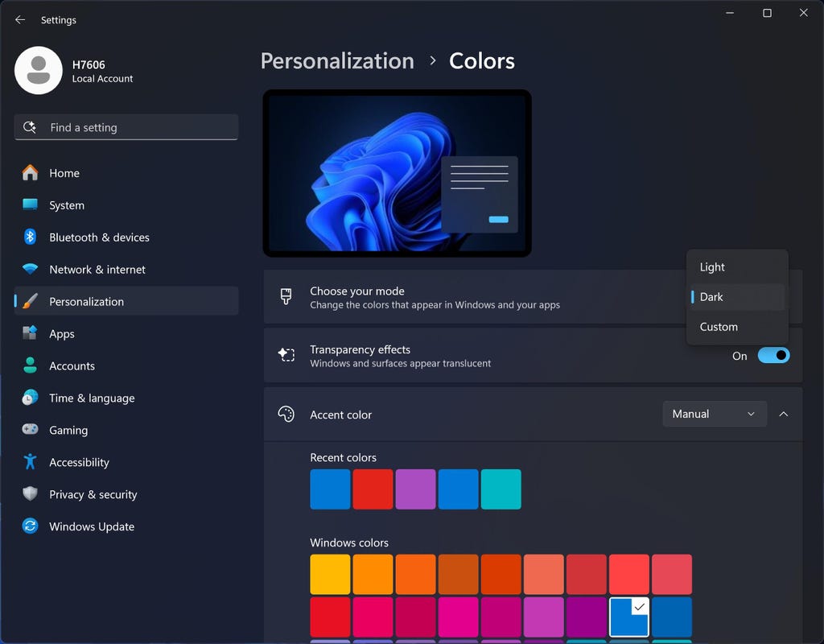Pick the first blue recent color
Image resolution: width=824 pixels, height=644 pixels.
(330, 489)
